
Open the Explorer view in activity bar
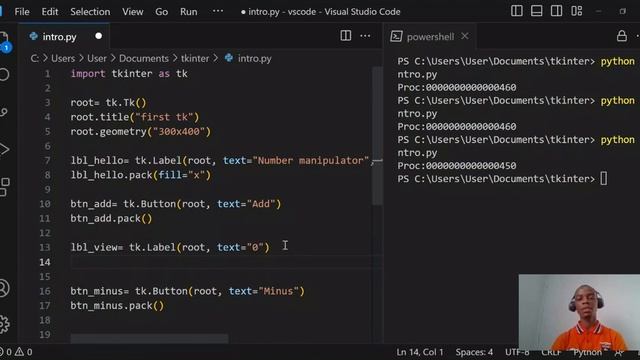point(4,41)
